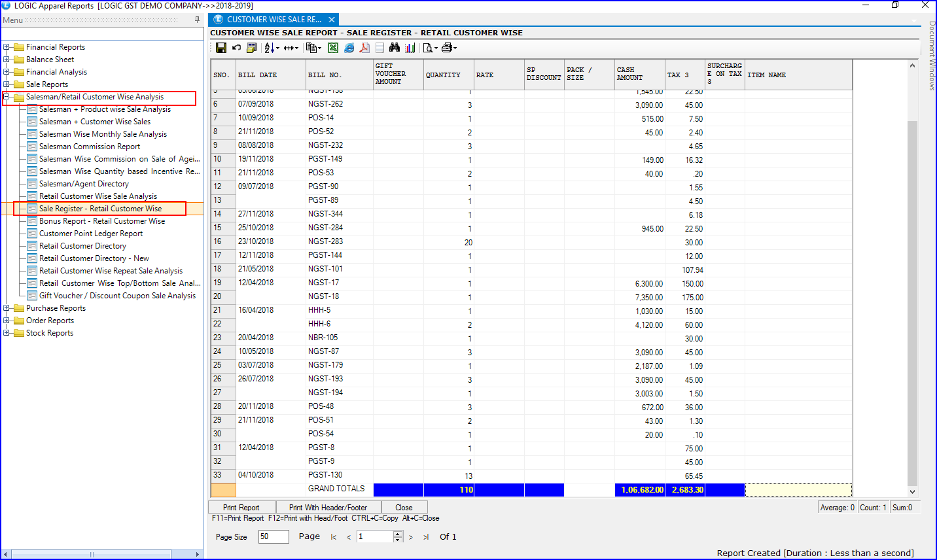Click the Close report button
The height and width of the screenshot is (560, 937).
tap(404, 507)
